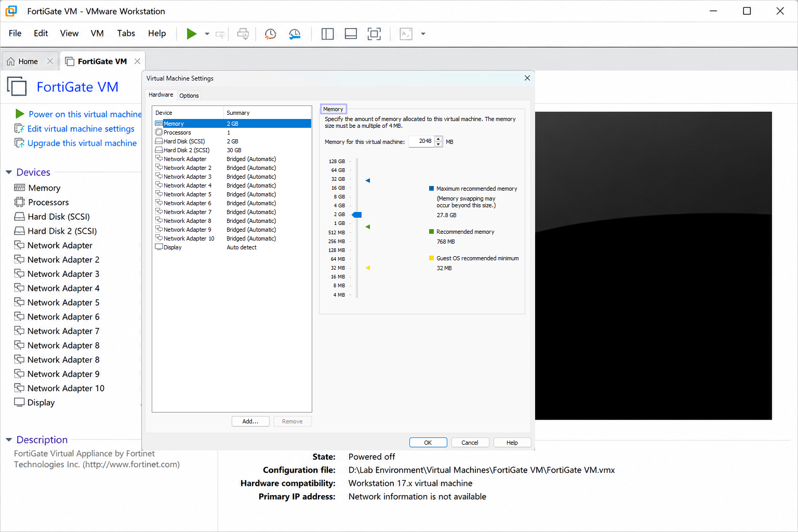Screen dimensions: 798x532
Task: Click Power on this virtual machine link
Action: 85,114
